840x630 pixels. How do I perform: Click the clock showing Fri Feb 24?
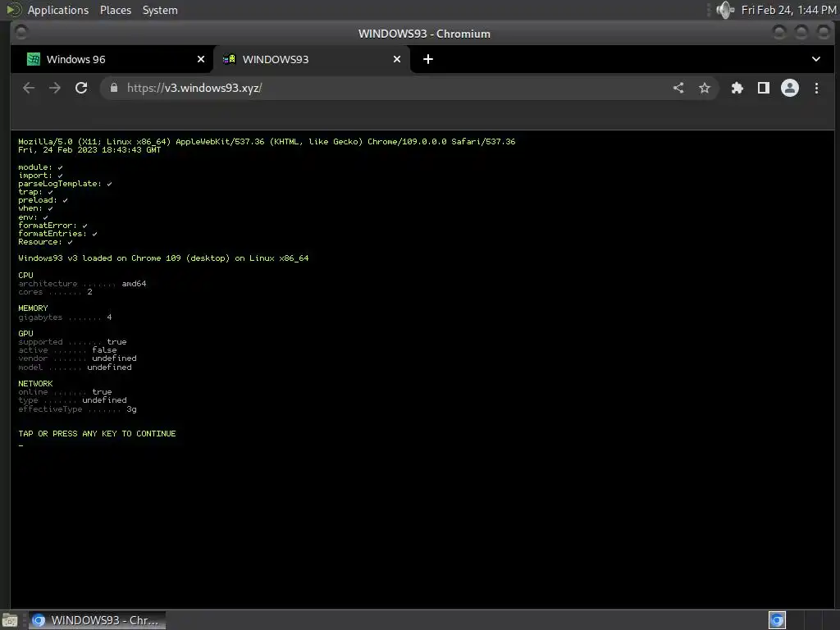pyautogui.click(x=788, y=10)
